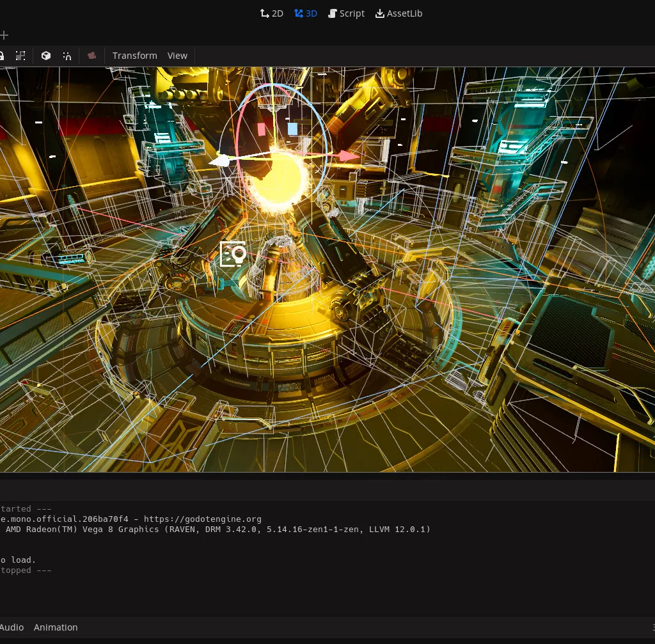Enable snapping via the magnet icon

[x=67, y=56]
